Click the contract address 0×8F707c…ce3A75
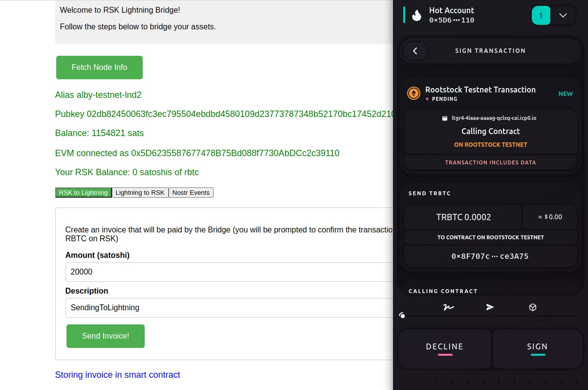Screen dimensions: 588x390 click(490, 256)
